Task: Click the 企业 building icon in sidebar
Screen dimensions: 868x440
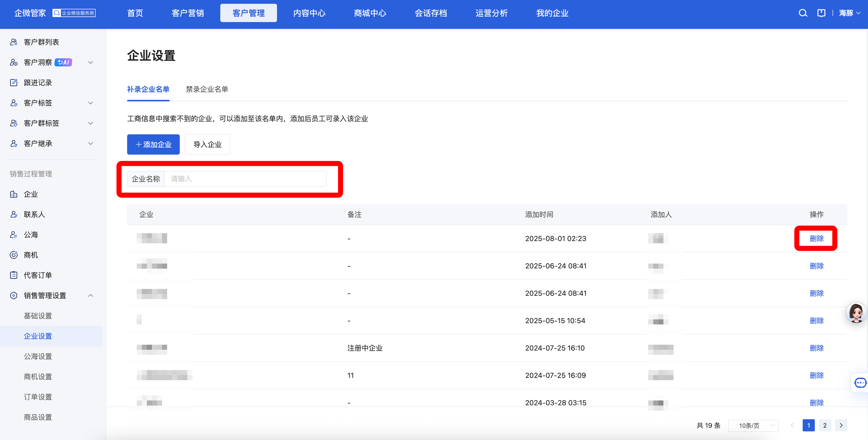Action: coord(13,194)
